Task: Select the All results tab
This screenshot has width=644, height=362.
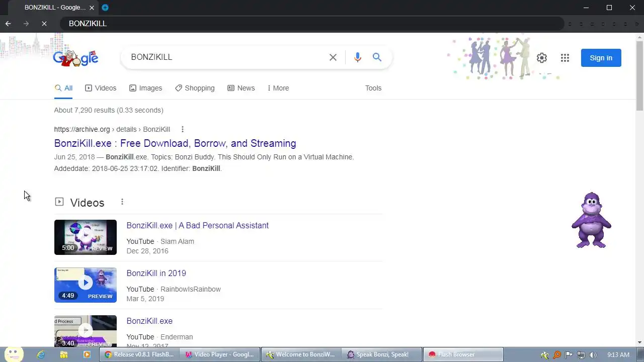Action: (x=63, y=88)
